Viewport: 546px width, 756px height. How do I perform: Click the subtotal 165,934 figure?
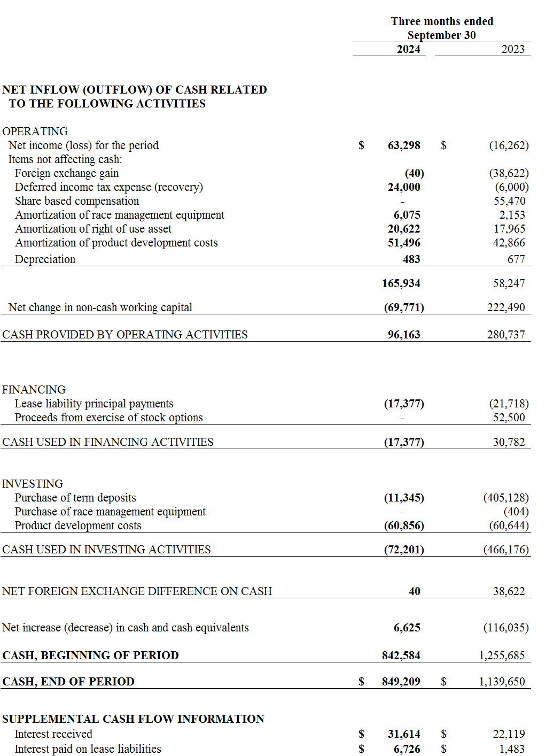pos(401,283)
